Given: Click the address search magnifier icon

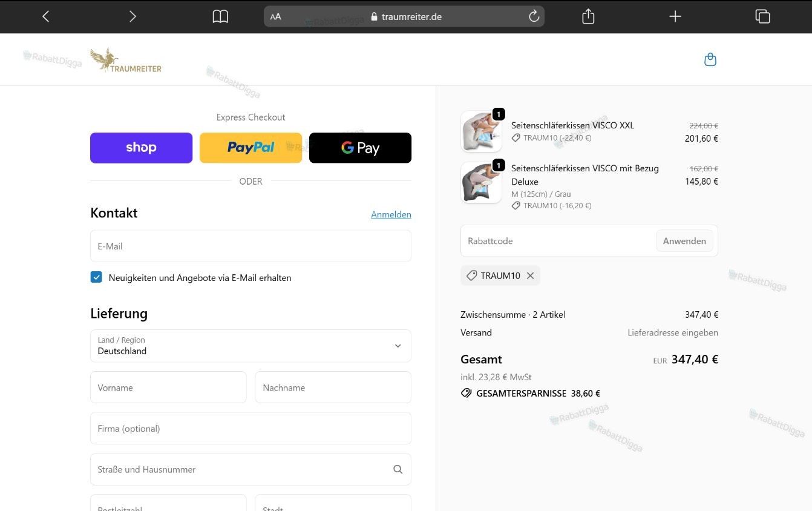Looking at the screenshot, I should pyautogui.click(x=398, y=469).
